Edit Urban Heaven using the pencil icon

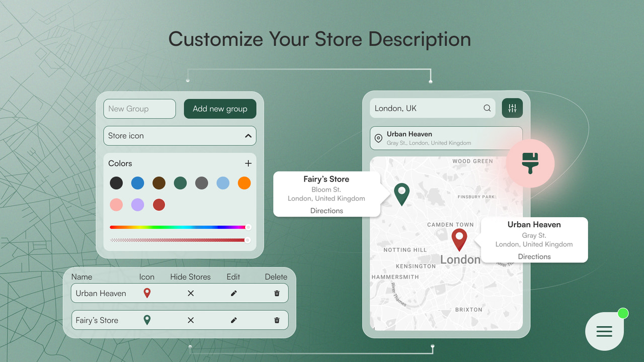(x=233, y=293)
